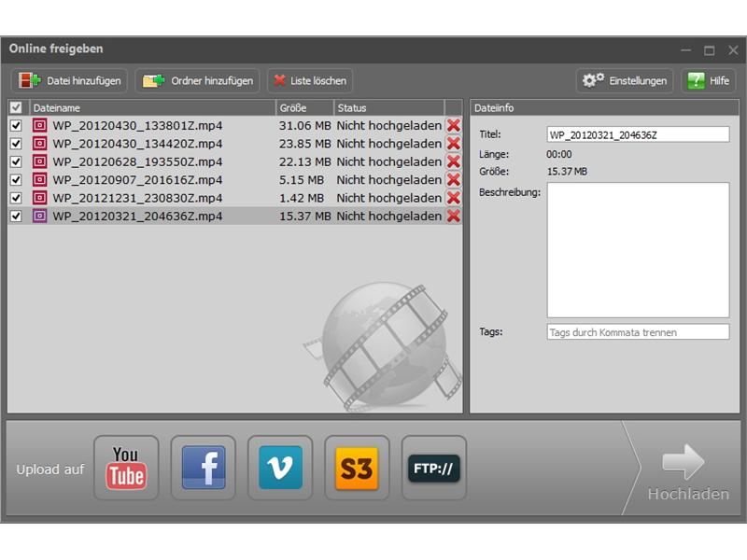Open Einstellungen settings

(625, 80)
